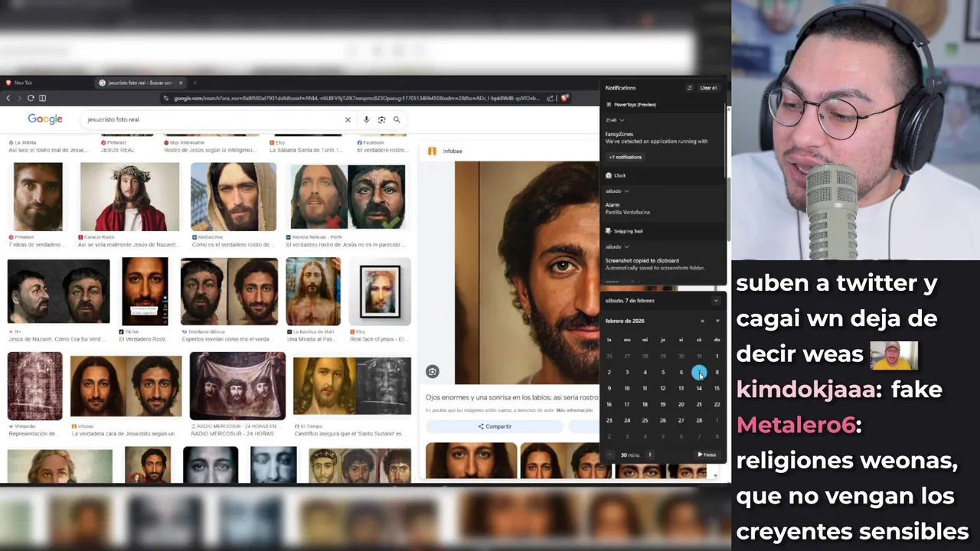Toggle do not disturb bell in Notifications

690,87
